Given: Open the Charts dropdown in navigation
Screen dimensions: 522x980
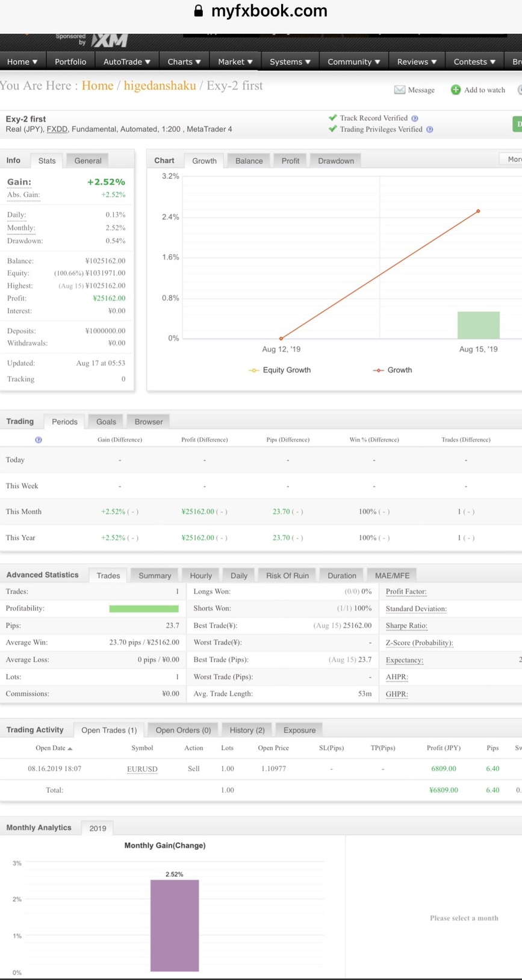Looking at the screenshot, I should click(x=184, y=61).
